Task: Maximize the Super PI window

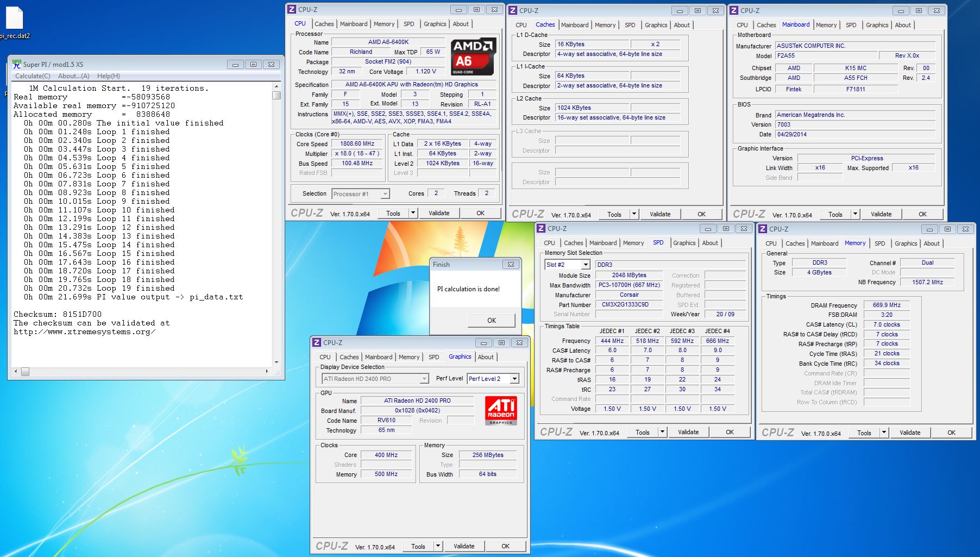Action: (x=253, y=64)
